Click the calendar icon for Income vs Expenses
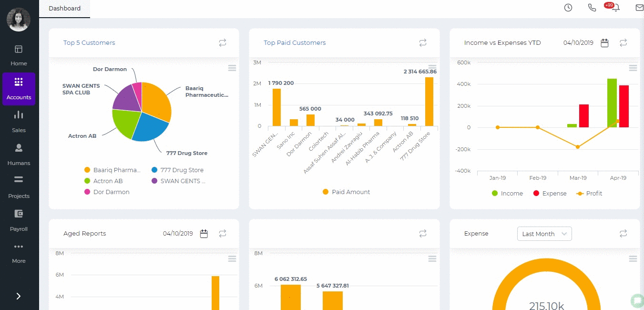 coord(604,42)
